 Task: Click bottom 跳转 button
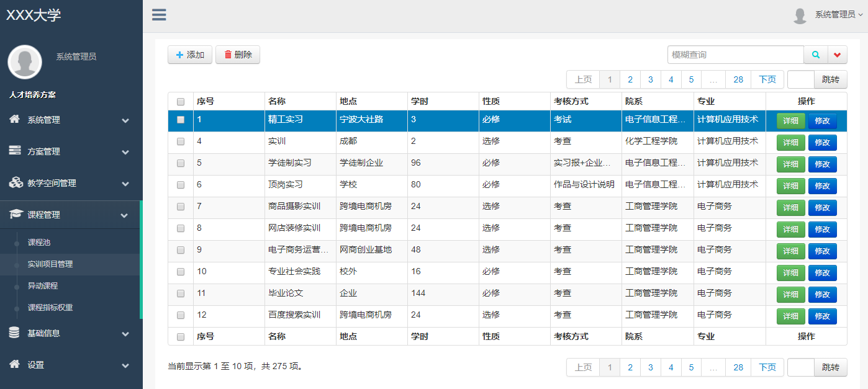click(831, 367)
